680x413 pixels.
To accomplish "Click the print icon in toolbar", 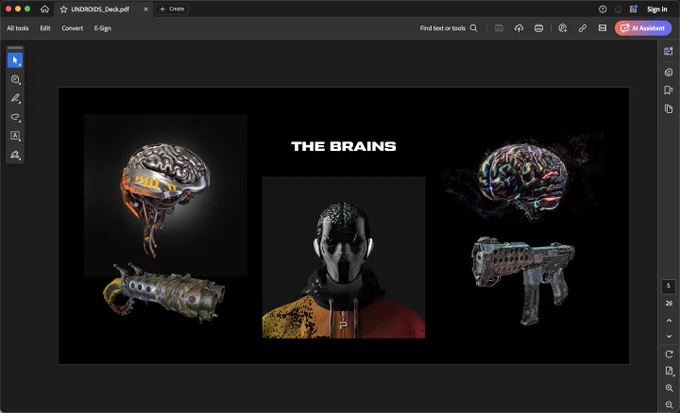I will pyautogui.click(x=539, y=28).
